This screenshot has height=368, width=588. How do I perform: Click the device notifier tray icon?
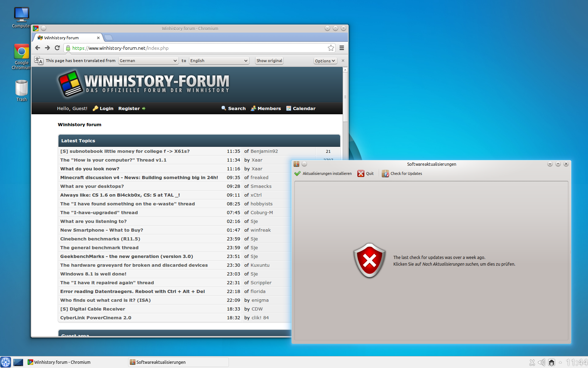point(552,362)
